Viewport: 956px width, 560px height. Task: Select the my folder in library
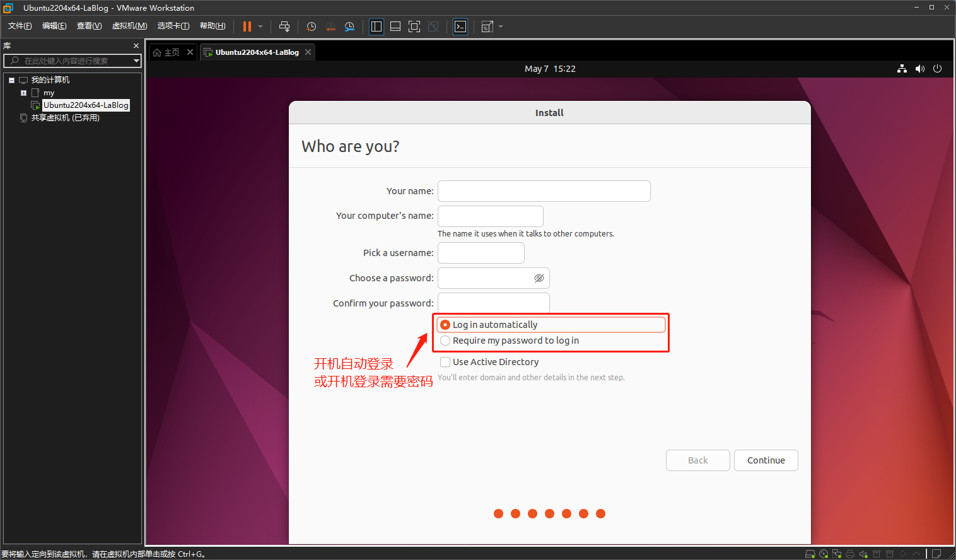point(49,93)
